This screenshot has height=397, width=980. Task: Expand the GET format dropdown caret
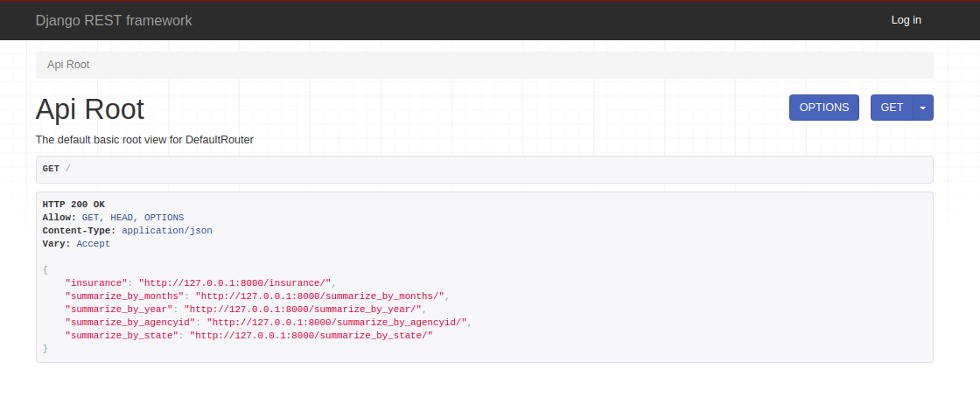click(923, 108)
